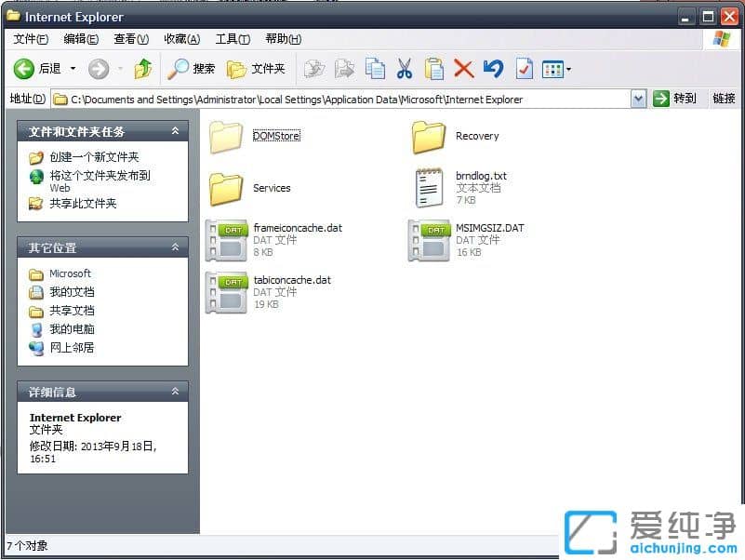Select the Cut scissors toolbar icon
745x560 pixels.
tap(406, 67)
